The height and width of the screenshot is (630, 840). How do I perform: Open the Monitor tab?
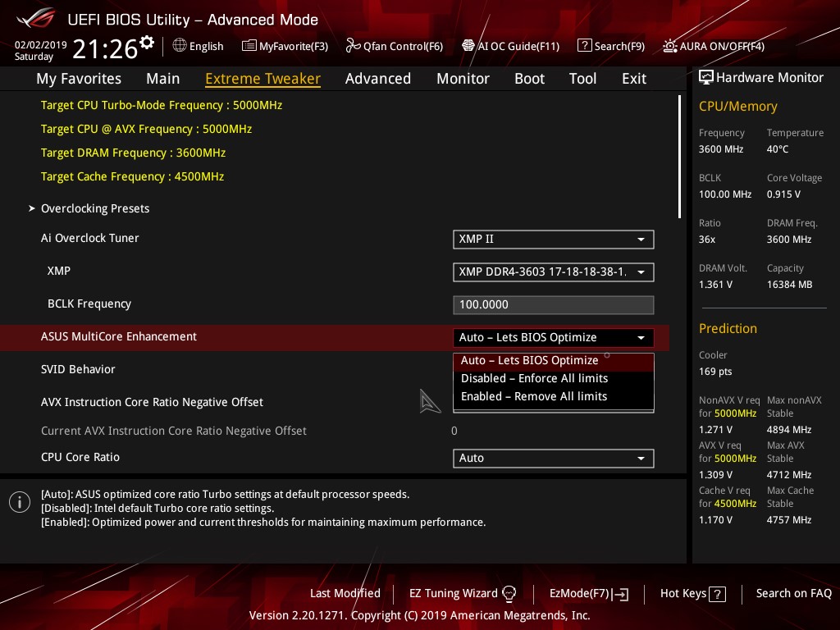(x=463, y=79)
